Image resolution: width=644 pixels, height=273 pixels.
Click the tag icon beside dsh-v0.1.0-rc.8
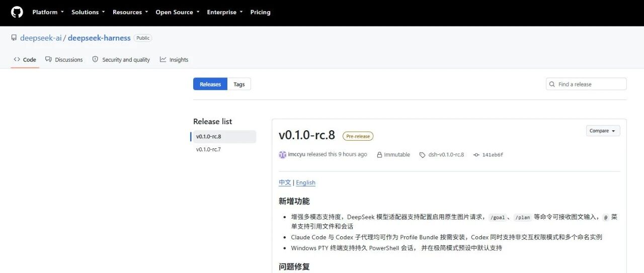422,155
